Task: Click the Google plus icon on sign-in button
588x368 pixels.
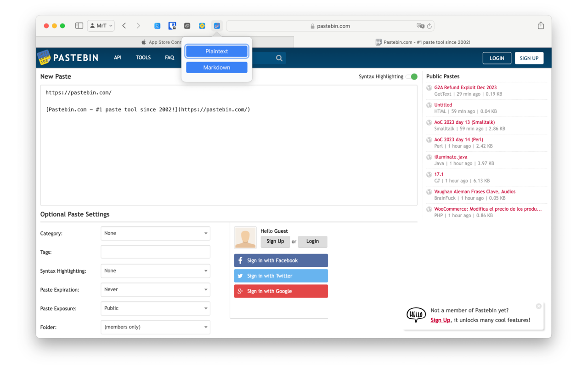Action: click(240, 291)
